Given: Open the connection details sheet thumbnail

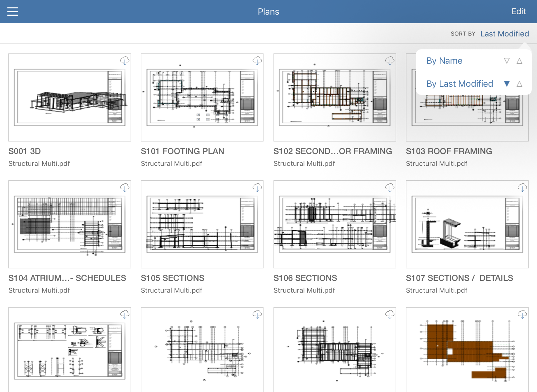Looking at the screenshot, I should point(70,350).
